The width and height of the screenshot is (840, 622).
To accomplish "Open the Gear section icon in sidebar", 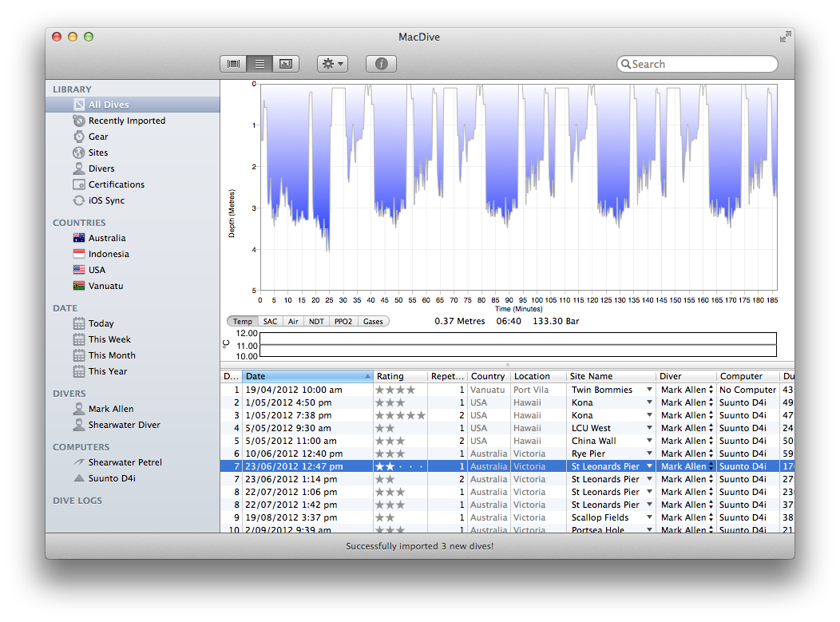I will (79, 137).
